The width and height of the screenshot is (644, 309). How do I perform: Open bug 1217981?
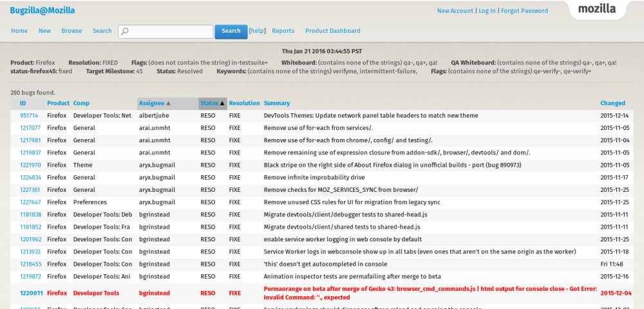(x=30, y=140)
